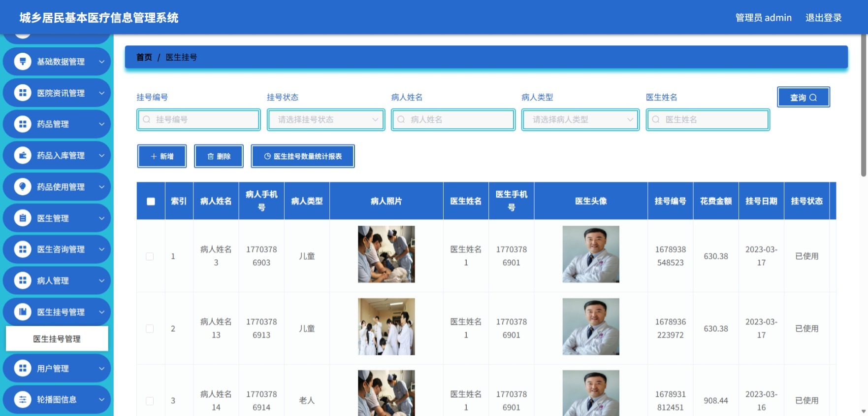This screenshot has height=416, width=868.
Task: Click the 挂号日期 column header
Action: 761,201
